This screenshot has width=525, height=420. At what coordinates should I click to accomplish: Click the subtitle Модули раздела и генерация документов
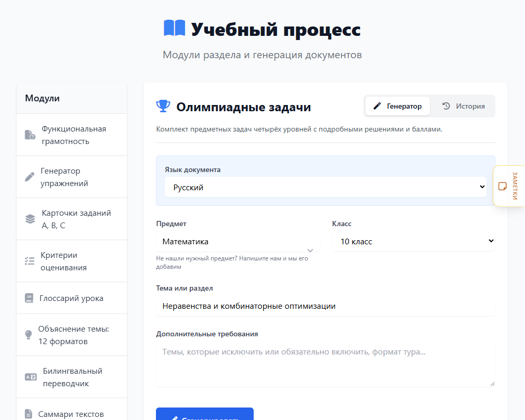coord(262,55)
